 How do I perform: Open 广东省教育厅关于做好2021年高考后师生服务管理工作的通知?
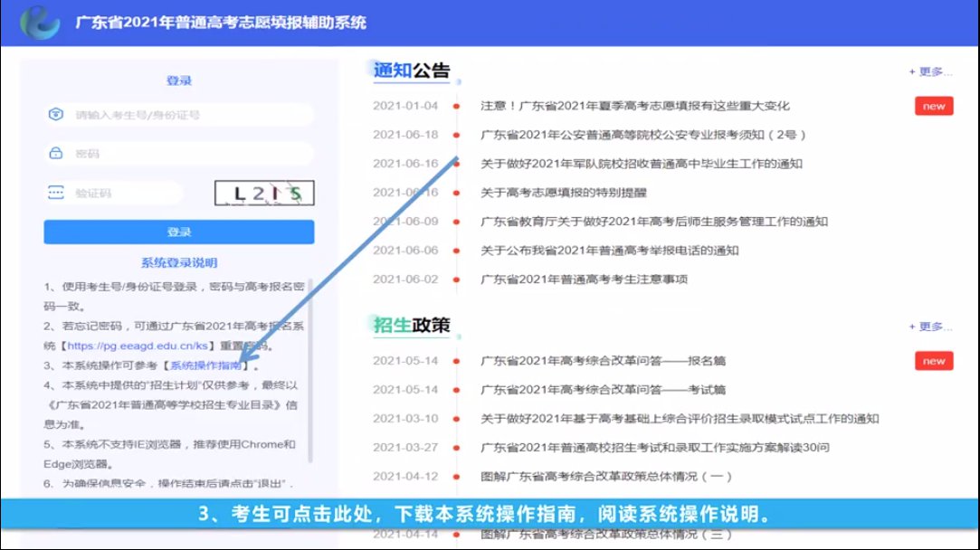pos(653,222)
